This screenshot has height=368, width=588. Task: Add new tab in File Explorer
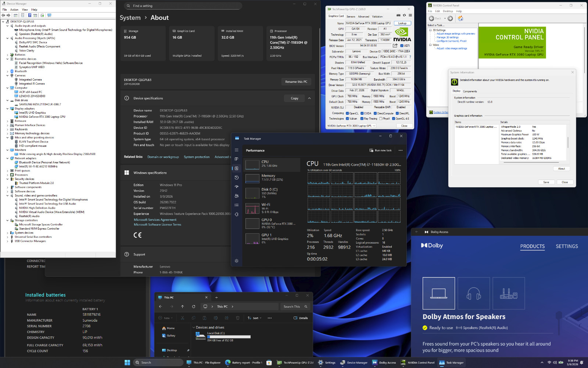[216, 297]
